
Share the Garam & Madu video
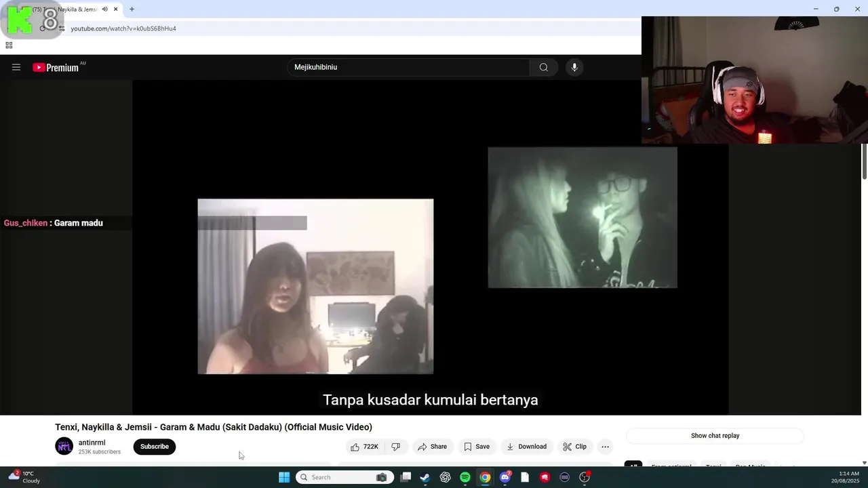tap(432, 447)
